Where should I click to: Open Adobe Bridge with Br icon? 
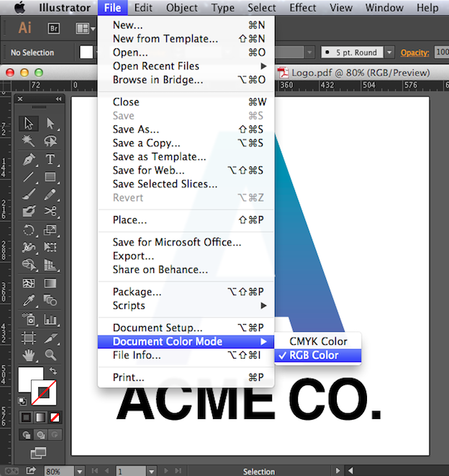[54, 28]
